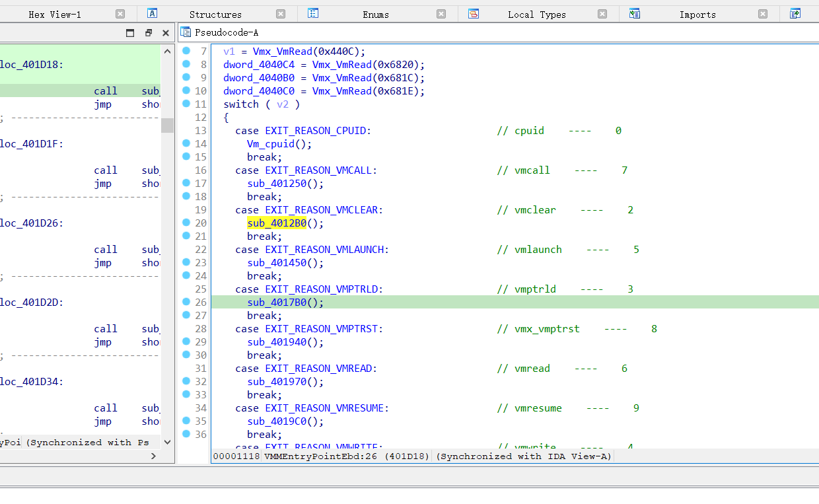Toggle breakpoint dot on line 11
The image size is (819, 504).
tap(186, 104)
